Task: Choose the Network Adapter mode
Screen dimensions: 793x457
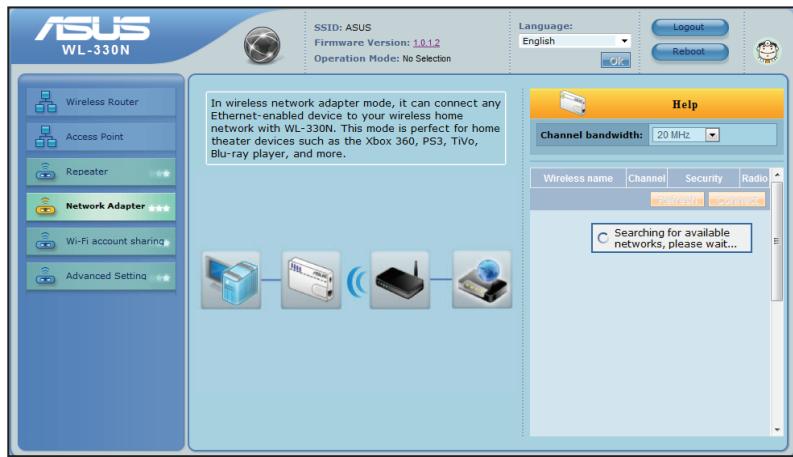Action: point(101,206)
